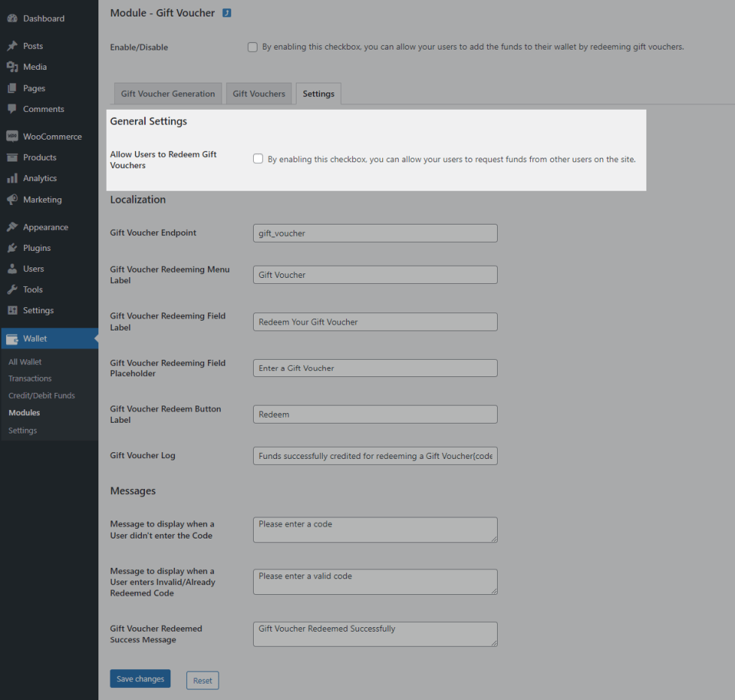Click the WooCommerce logo icon
Screen dimensions: 735x700
point(12,137)
